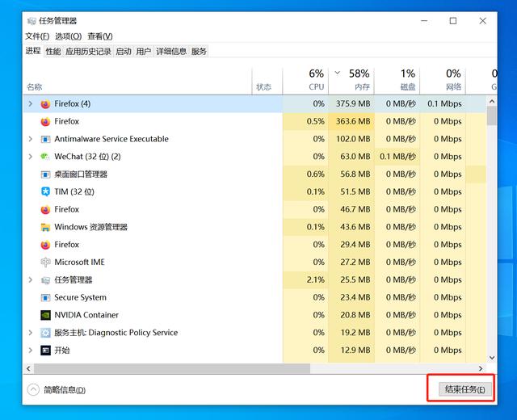
Task: Sort by the 网络 column header
Action: 443,80
